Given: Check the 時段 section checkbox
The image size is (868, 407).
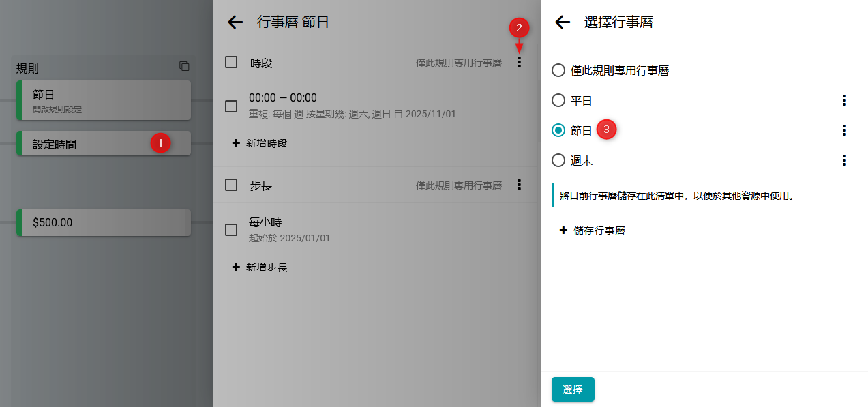Looking at the screenshot, I should click(231, 63).
